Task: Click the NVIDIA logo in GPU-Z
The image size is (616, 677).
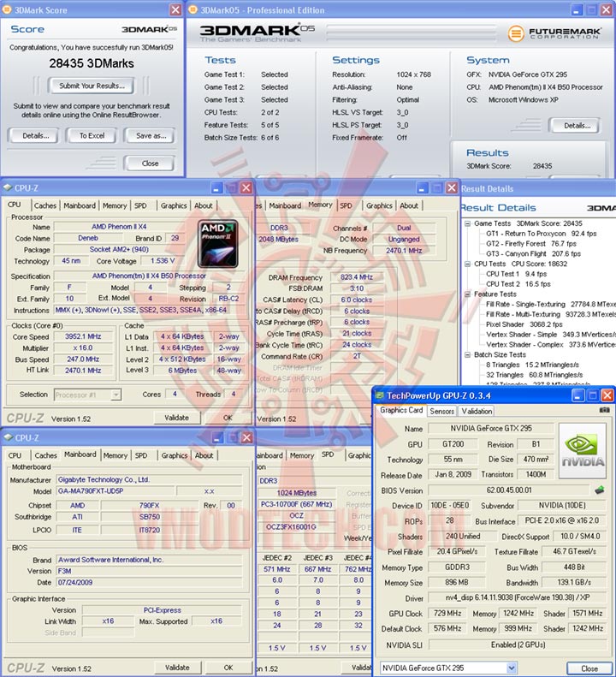Action: (x=583, y=451)
